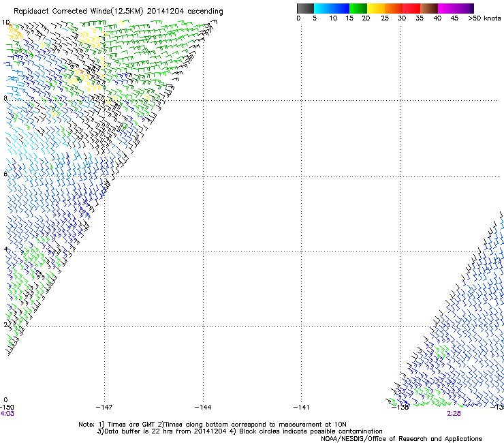Click the note line 'Times are GMT'
Image resolution: width=504 pixels, height=443 pixels.
131,425
